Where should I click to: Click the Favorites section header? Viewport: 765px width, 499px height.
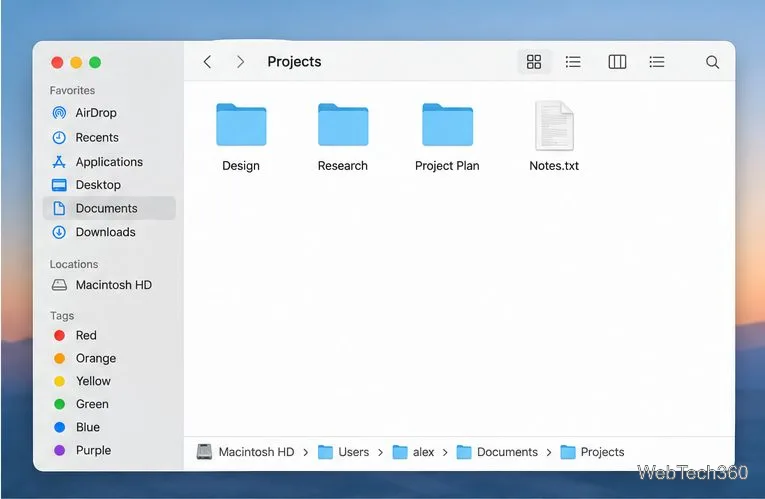pyautogui.click(x=72, y=91)
